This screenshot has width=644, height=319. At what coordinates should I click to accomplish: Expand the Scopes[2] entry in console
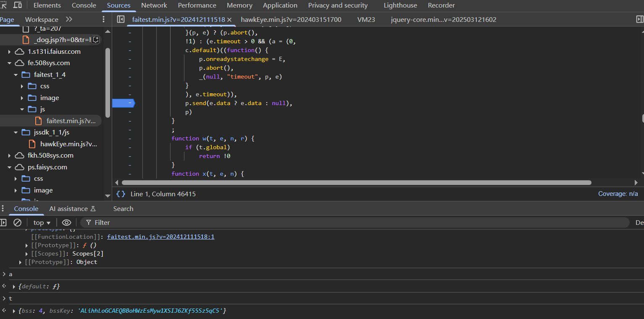pos(27,253)
